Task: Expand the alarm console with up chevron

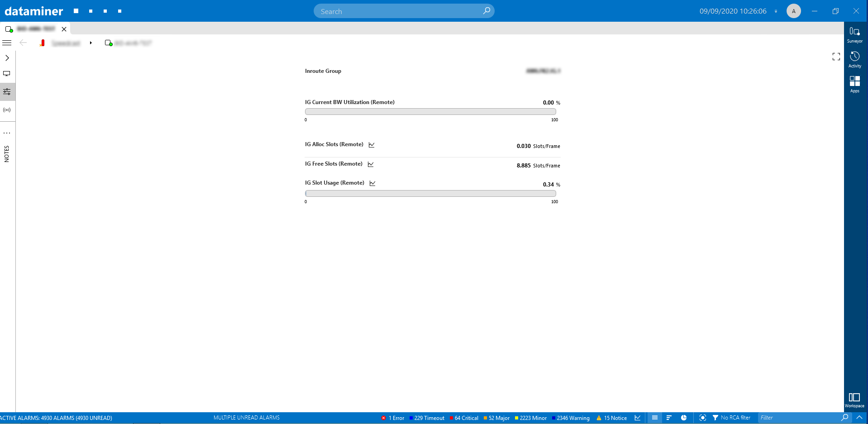Action: point(859,417)
